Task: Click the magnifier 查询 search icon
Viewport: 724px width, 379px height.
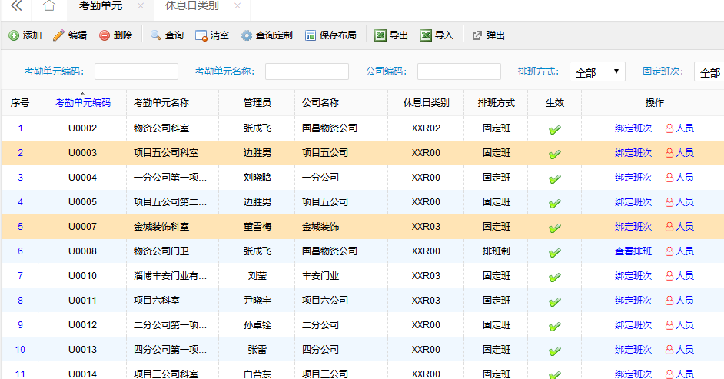Action: click(x=156, y=36)
